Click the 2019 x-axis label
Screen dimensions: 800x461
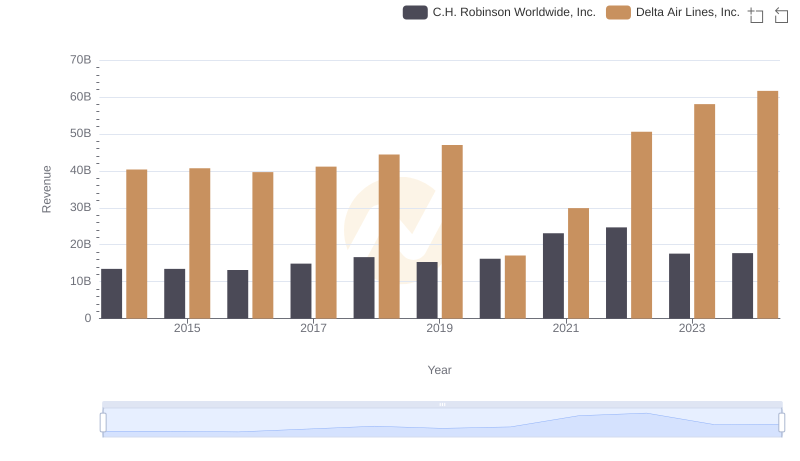(x=440, y=328)
